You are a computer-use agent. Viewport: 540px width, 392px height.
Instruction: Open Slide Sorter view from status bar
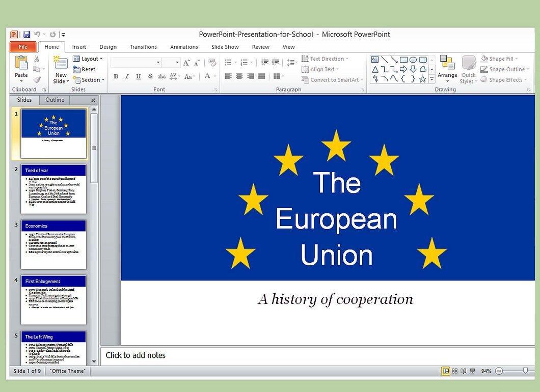tap(454, 371)
